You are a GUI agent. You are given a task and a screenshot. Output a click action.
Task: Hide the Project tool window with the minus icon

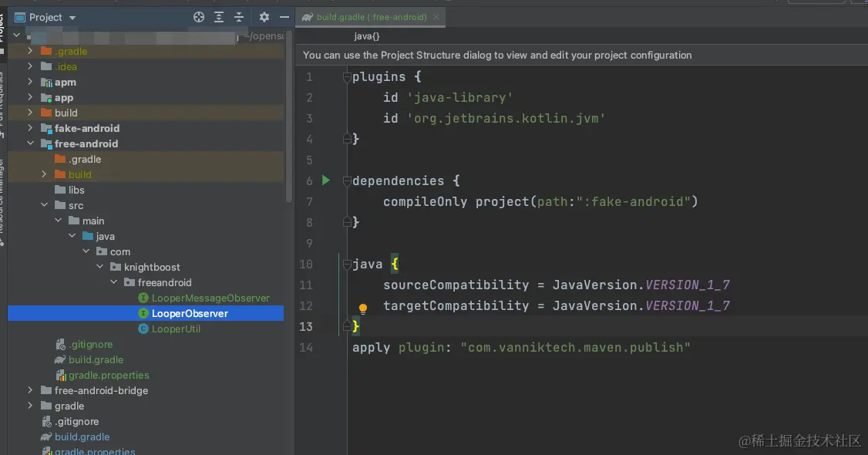click(x=284, y=17)
